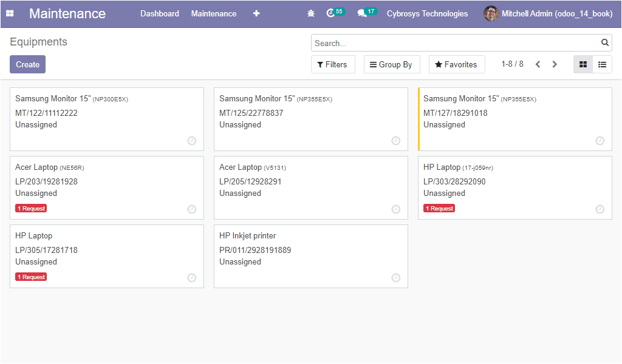This screenshot has width=622, height=364.
Task: Open Acer Laptop (V5131) card title
Action: point(253,167)
